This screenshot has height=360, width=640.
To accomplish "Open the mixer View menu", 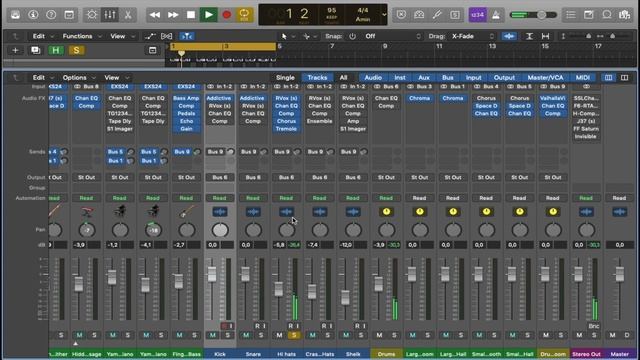I will point(116,78).
